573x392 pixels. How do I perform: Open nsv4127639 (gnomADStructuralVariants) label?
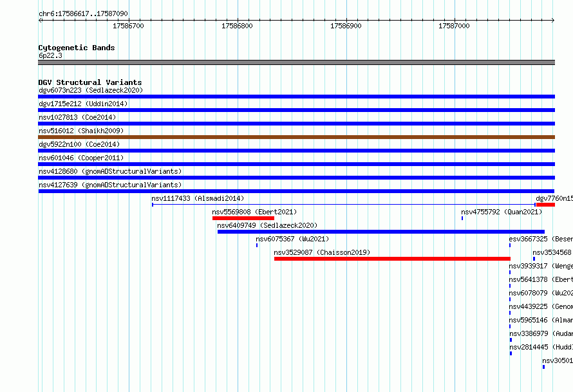[110, 185]
